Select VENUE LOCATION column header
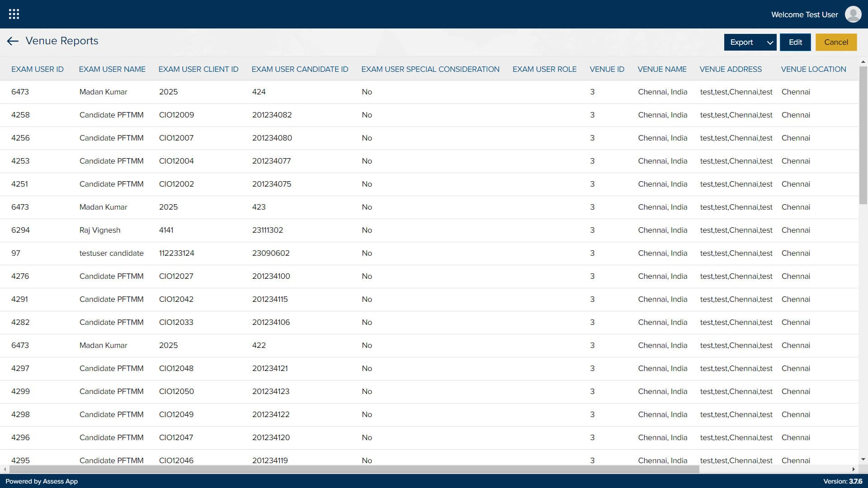This screenshot has width=868, height=488. 813,69
